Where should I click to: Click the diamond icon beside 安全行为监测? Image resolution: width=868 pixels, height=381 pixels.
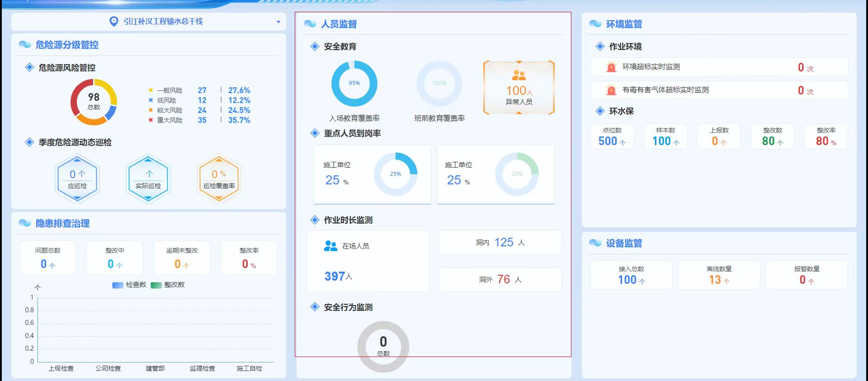(x=315, y=307)
